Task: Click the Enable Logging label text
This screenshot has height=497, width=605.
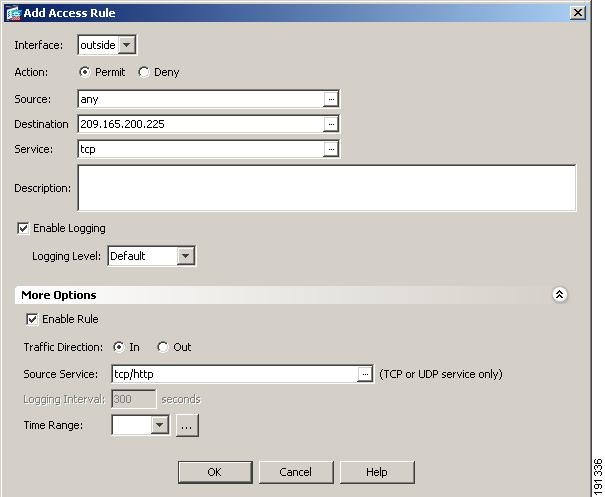Action: click(x=69, y=228)
